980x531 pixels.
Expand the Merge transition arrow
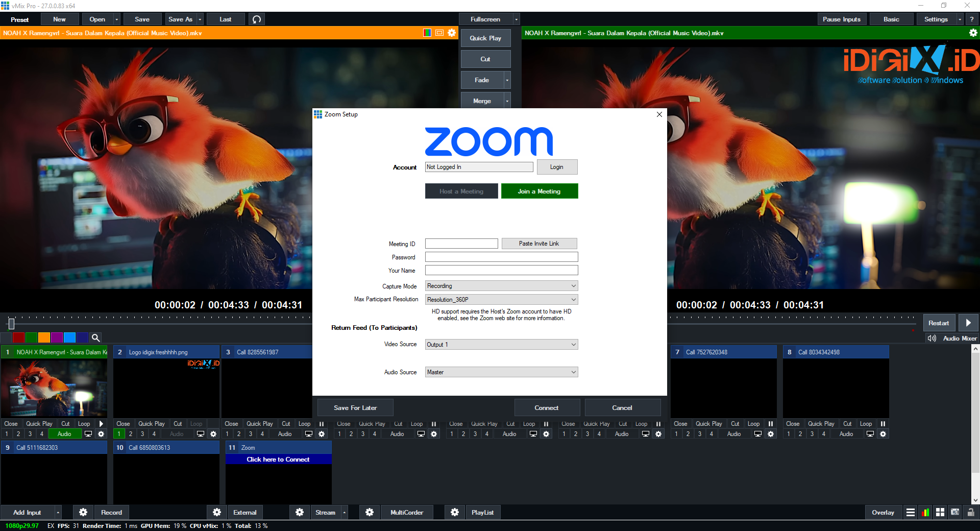(x=507, y=101)
